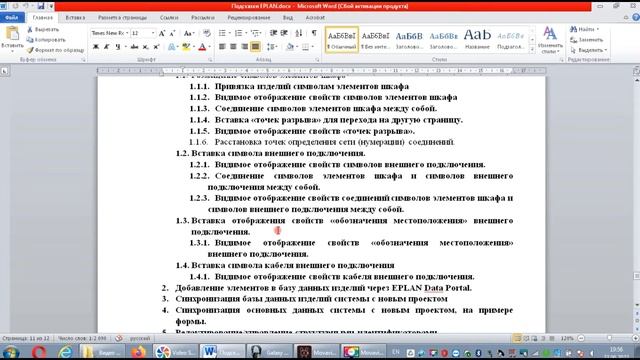Viewport: 640px width, 360px height.
Task: Open Word Help question mark icon
Action: [x=636, y=17]
